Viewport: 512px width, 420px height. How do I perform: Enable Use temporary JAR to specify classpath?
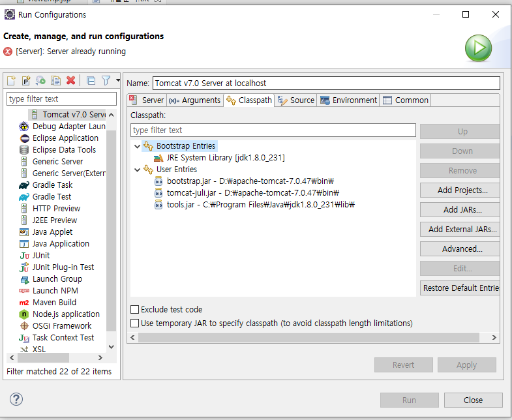[134, 323]
